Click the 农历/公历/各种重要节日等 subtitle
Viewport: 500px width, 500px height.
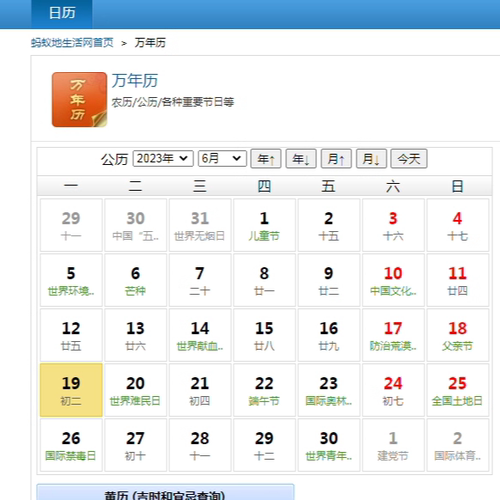(x=173, y=102)
